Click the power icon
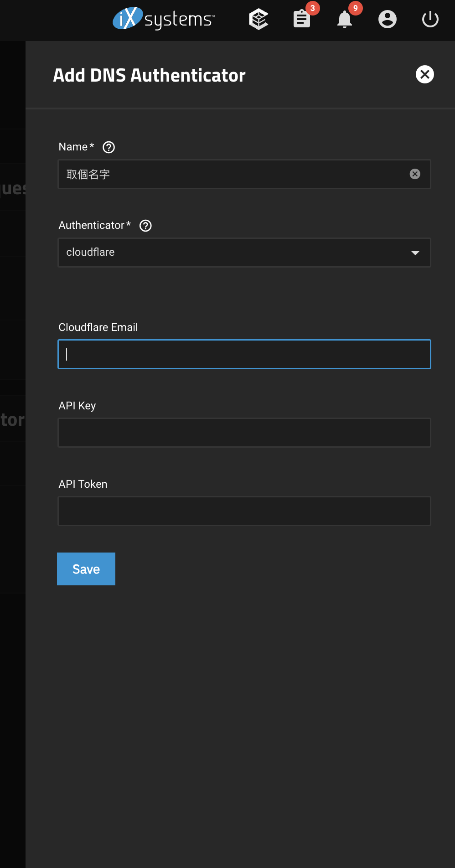 pos(430,19)
